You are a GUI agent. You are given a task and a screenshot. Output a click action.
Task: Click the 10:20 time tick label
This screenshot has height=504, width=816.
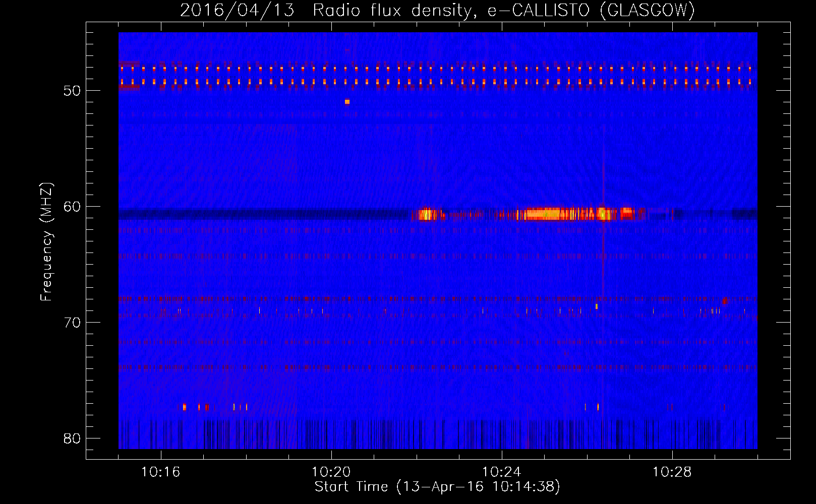331,472
